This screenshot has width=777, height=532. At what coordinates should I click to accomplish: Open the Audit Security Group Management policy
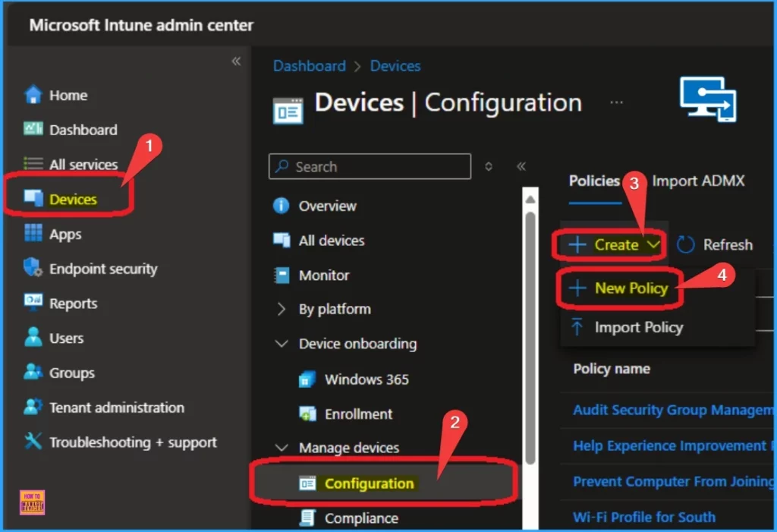click(673, 410)
